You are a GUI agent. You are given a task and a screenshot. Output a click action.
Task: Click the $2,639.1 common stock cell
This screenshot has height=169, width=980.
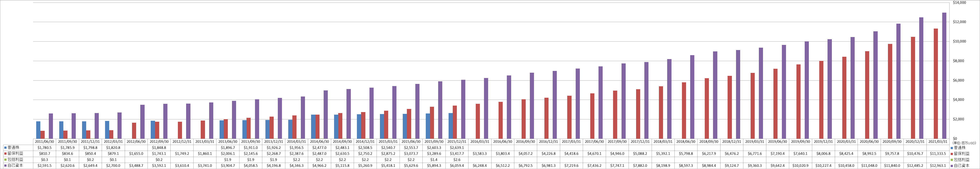(457, 147)
